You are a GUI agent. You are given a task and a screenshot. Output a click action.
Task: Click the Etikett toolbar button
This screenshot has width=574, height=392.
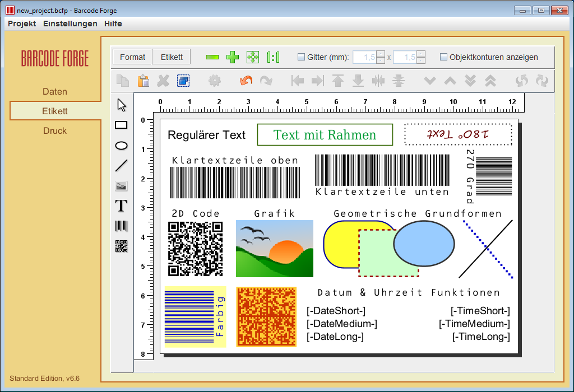click(x=171, y=57)
